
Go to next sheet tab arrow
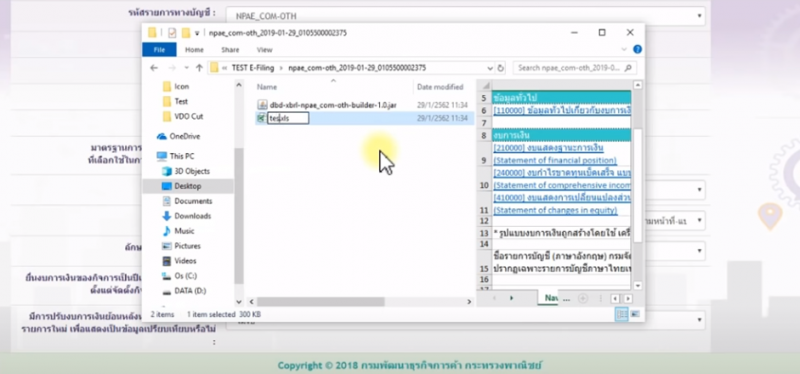(511, 298)
